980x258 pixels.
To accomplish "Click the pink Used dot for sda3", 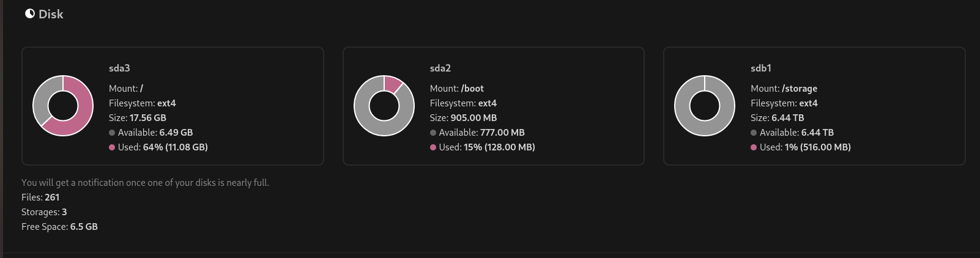I will click(x=112, y=147).
